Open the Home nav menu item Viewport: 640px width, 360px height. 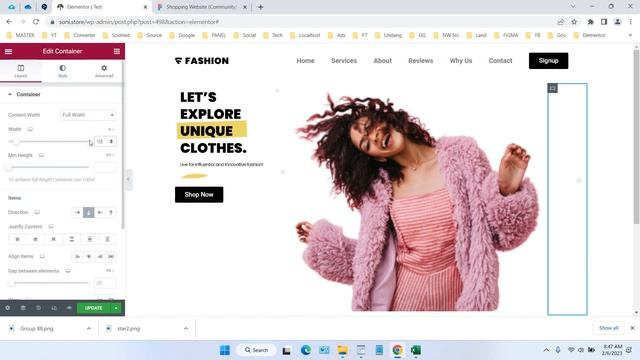click(x=305, y=61)
